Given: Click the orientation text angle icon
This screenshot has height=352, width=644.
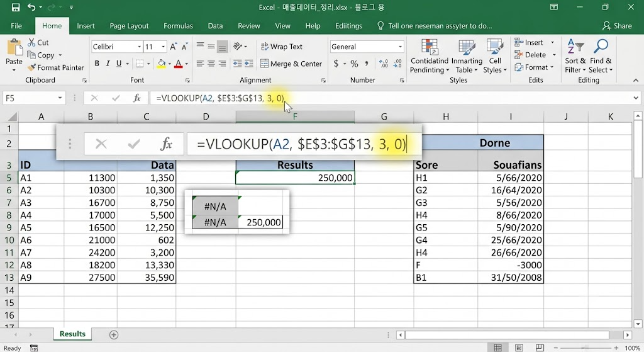Looking at the screenshot, I should 238,46.
